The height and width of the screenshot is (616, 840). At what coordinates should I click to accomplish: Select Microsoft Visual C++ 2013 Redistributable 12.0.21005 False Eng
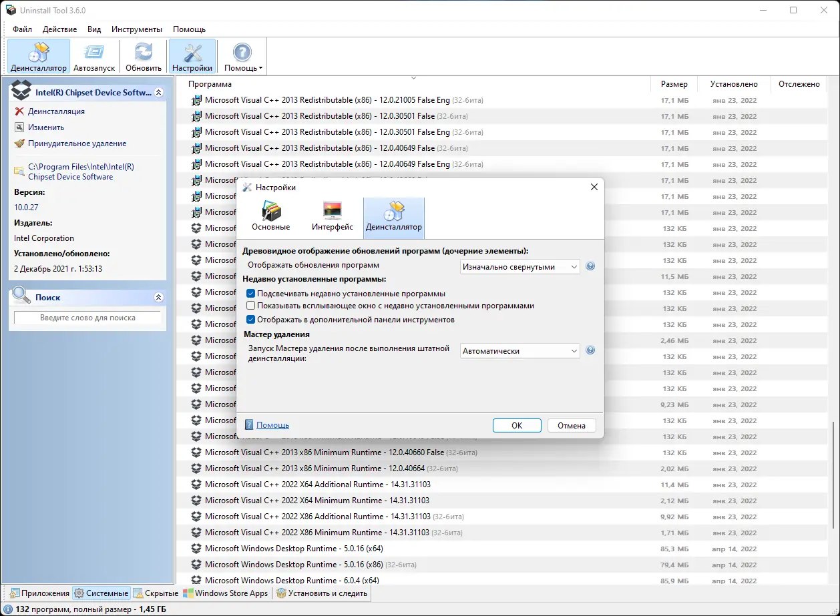(x=501, y=100)
